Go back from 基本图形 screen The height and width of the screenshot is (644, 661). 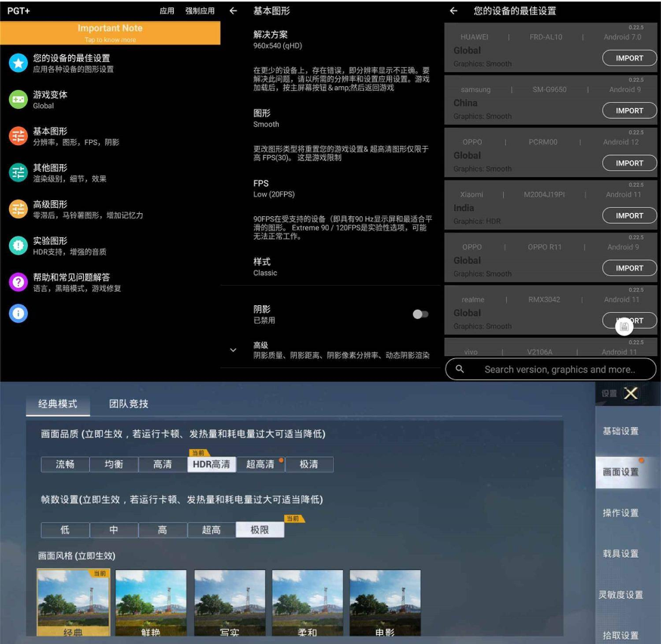233,11
